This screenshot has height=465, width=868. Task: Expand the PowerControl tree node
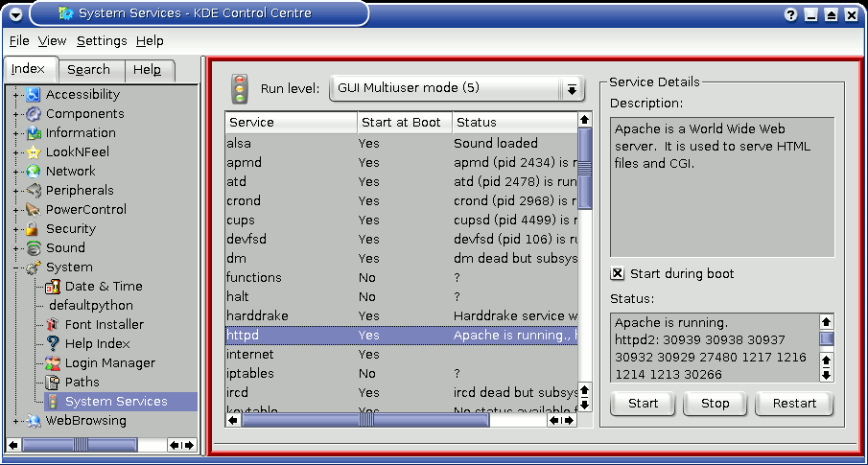(x=16, y=210)
